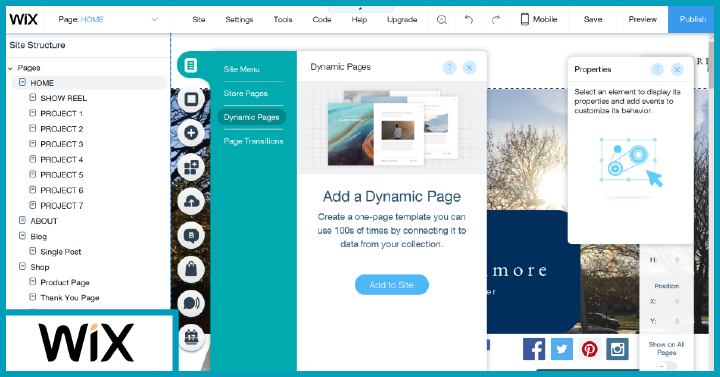The width and height of the screenshot is (720, 377).
Task: Toggle Show on All Pages switch
Action: pos(666,366)
